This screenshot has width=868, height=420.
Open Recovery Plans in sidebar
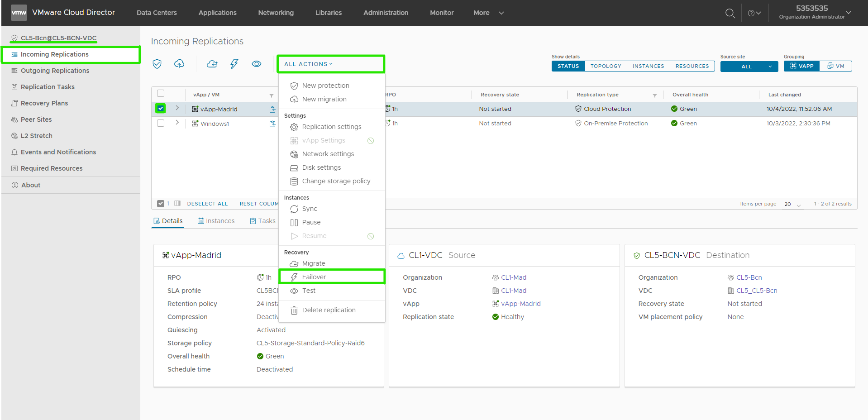pos(71,103)
